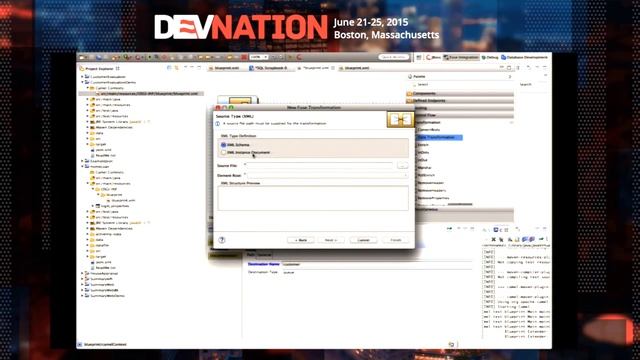Screen dimensions: 640x360
Task: Switch to the Database Development perspective
Action: [x=524, y=58]
